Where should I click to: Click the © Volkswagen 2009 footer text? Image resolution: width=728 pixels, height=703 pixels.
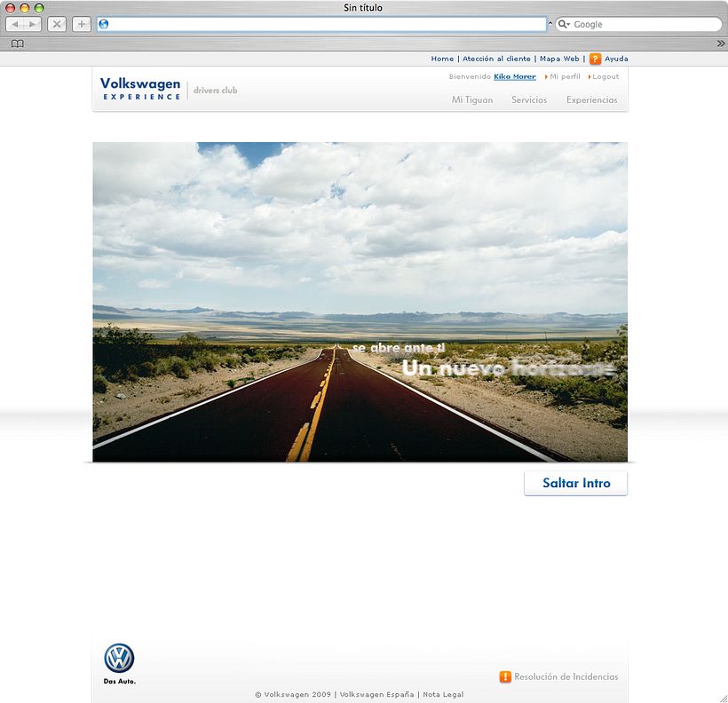pos(293,694)
